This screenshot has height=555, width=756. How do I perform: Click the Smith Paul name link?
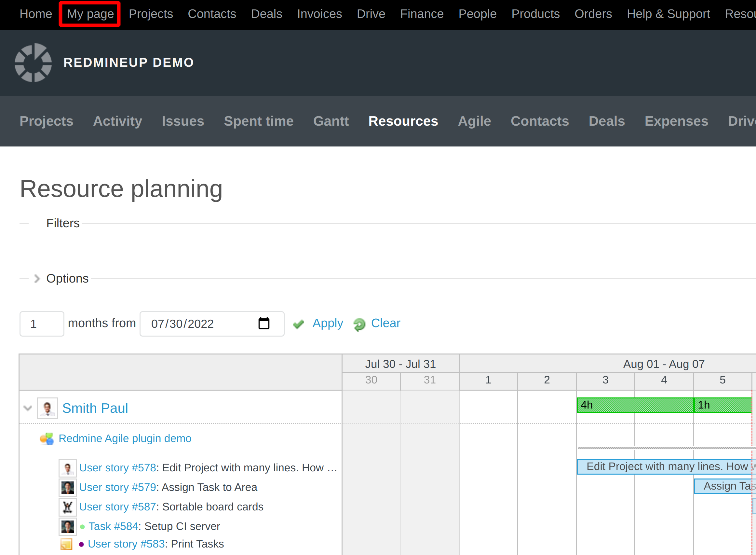pos(95,408)
